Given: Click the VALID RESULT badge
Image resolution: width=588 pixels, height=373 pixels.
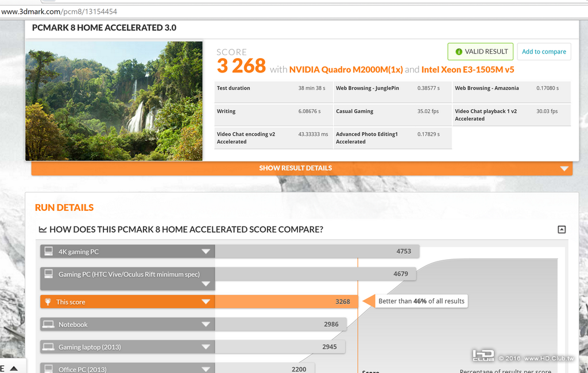Looking at the screenshot, I should [x=481, y=52].
